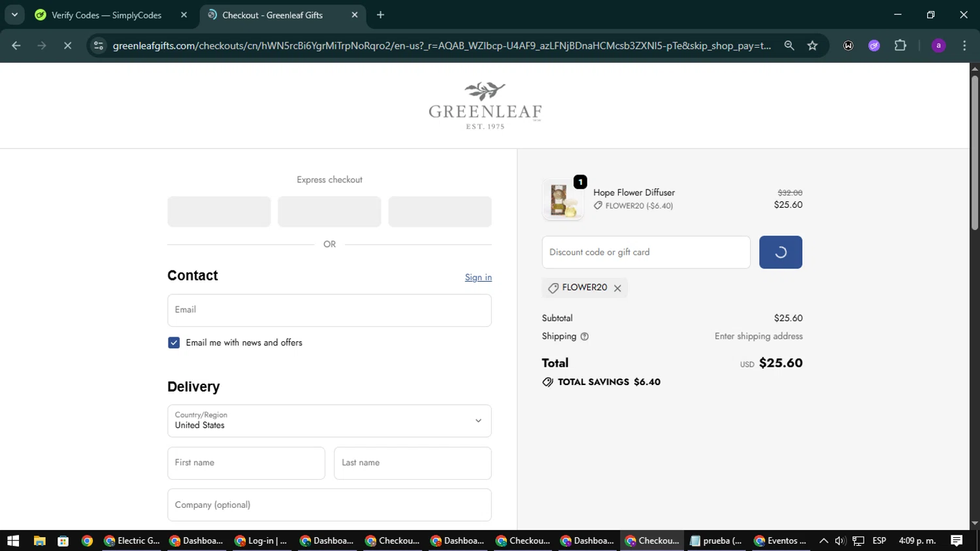This screenshot has height=551, width=980.
Task: Click the scrollbar down arrow
Action: click(975, 524)
